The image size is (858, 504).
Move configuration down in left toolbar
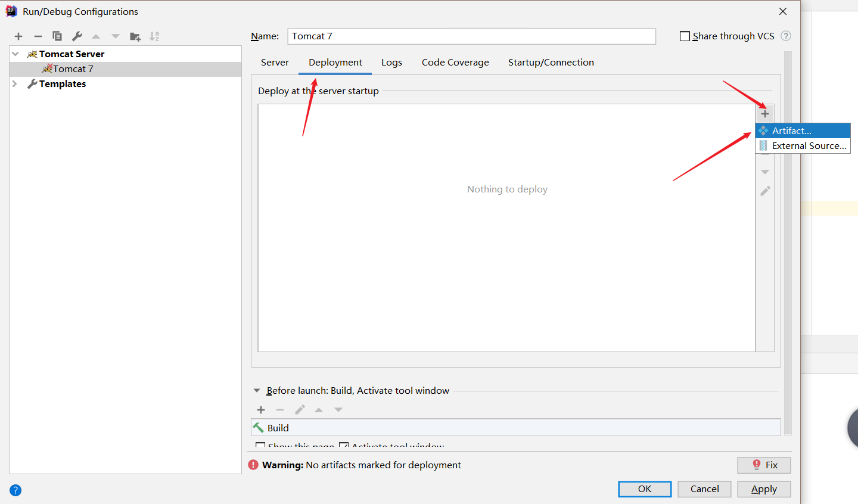coord(116,36)
